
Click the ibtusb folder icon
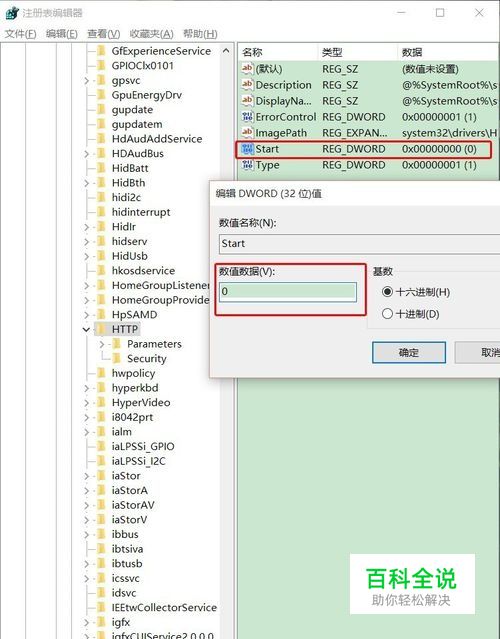coord(101,564)
